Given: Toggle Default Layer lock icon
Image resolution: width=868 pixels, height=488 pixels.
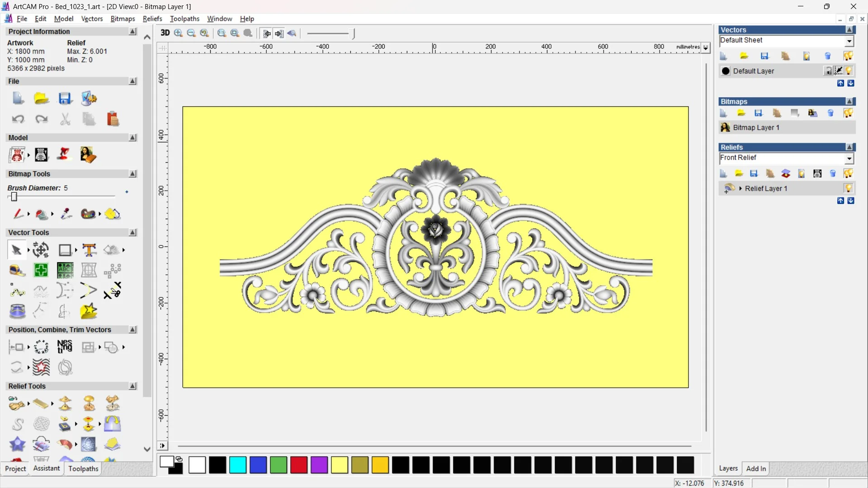Looking at the screenshot, I should coord(828,71).
